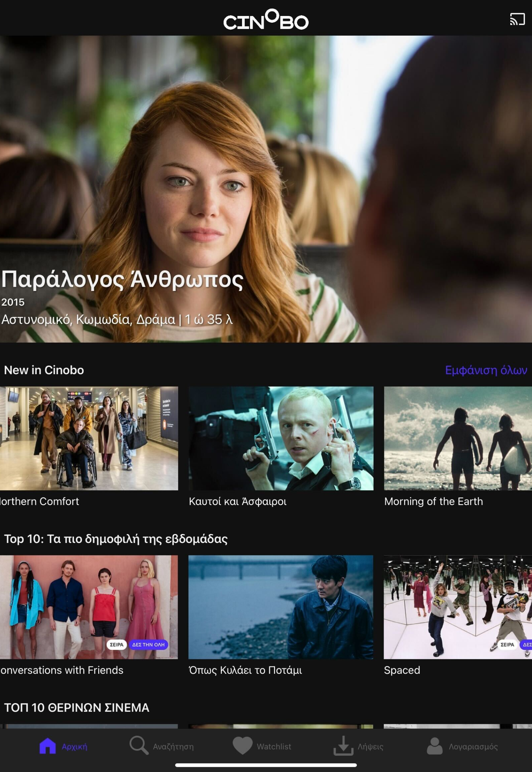This screenshot has width=532, height=772.
Task: Select the Λογαριασμός tab label
Action: point(473,747)
